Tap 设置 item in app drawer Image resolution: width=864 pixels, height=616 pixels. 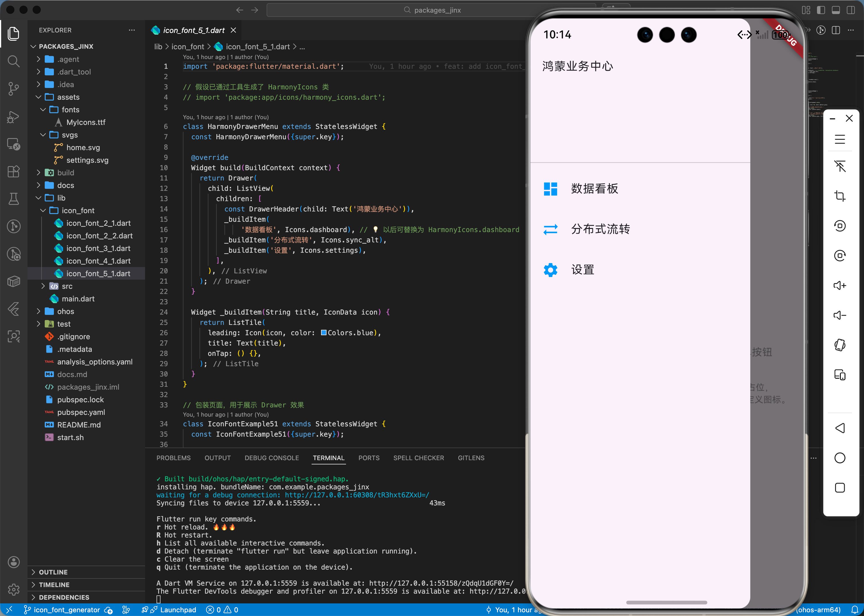[x=582, y=270]
